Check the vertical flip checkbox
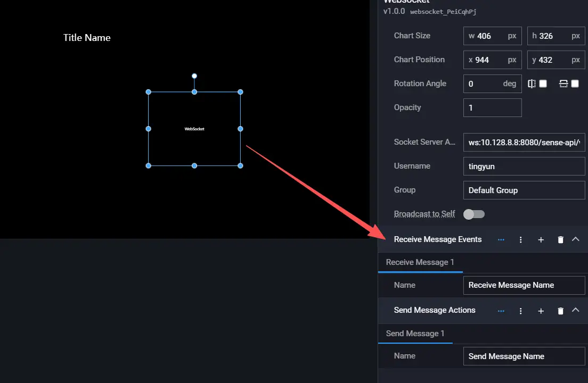The image size is (588, 383). pyautogui.click(x=575, y=84)
